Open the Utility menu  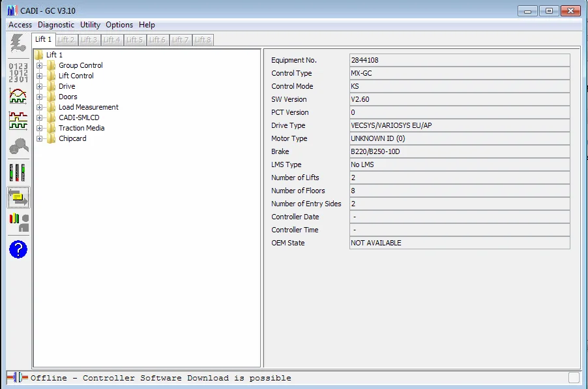[x=90, y=25]
